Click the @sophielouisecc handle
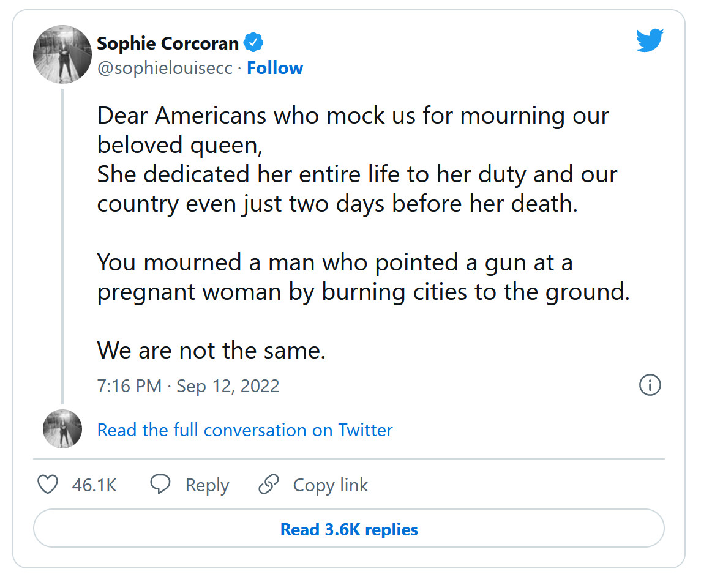Viewport: 701px width, 588px height. click(x=165, y=68)
